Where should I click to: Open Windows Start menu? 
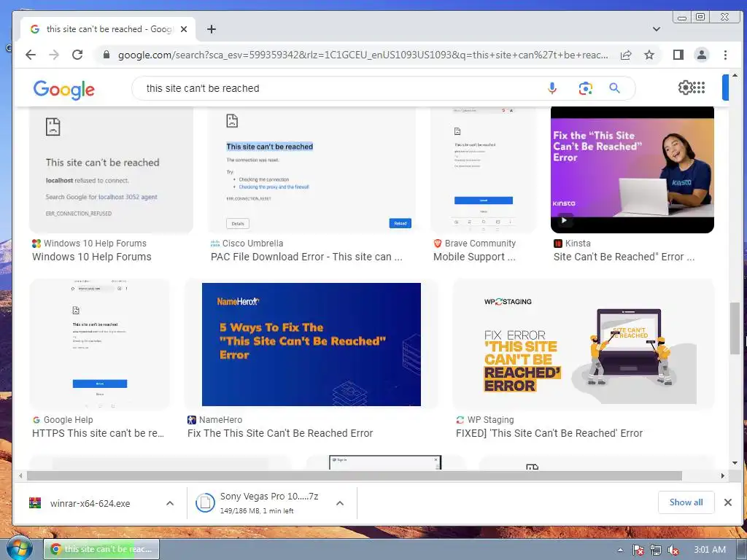point(19,548)
